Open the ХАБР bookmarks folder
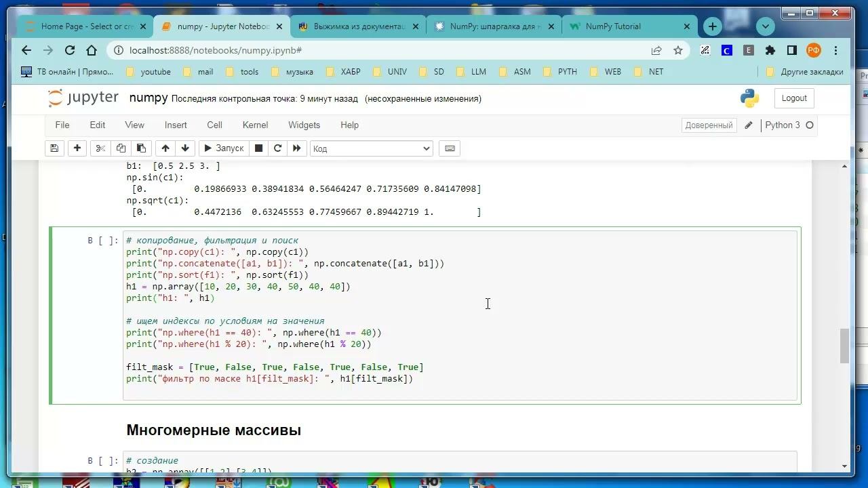The image size is (868, 488). pyautogui.click(x=343, y=71)
